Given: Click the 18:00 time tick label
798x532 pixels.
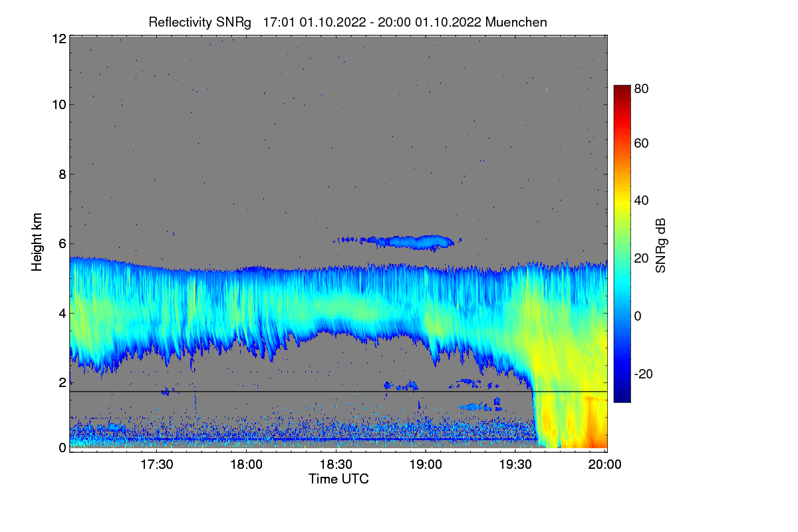Looking at the screenshot, I should click(246, 464).
